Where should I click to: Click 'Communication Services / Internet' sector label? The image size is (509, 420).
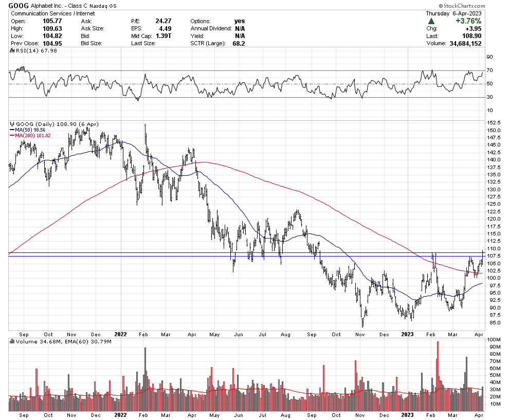point(53,14)
